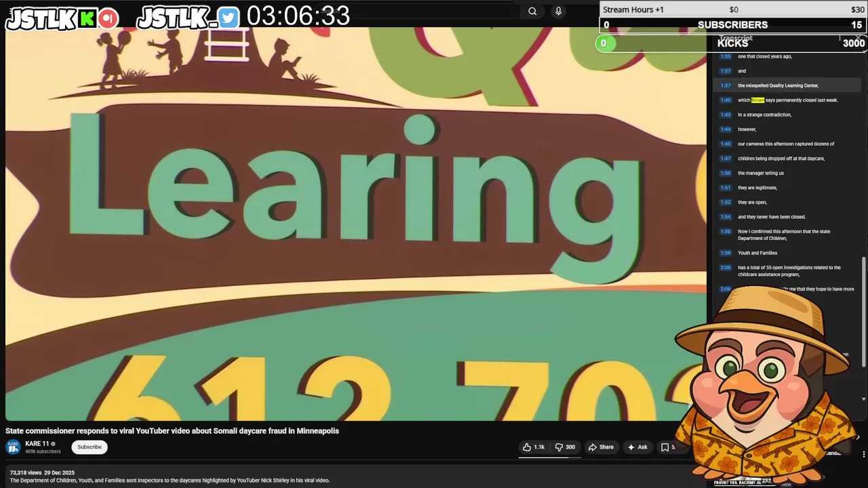Select line 'the misspelled Quality Learning Center,'
Screen dimensions: 868x488
[778, 85]
